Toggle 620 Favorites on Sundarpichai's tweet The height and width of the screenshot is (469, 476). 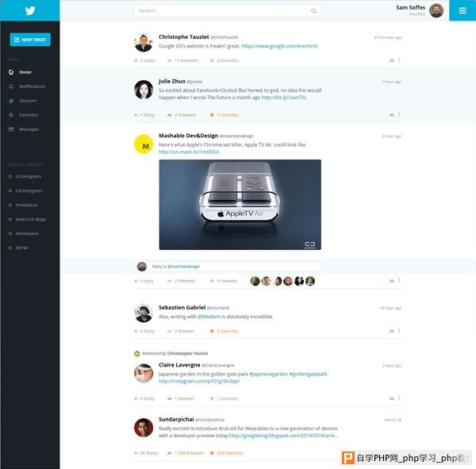226,453
